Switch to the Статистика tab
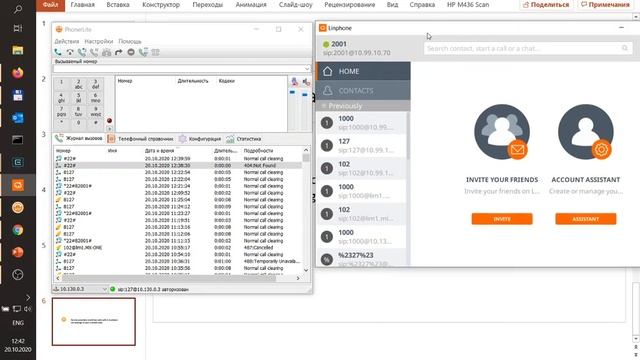This screenshot has height=360, width=640. pyautogui.click(x=244, y=139)
